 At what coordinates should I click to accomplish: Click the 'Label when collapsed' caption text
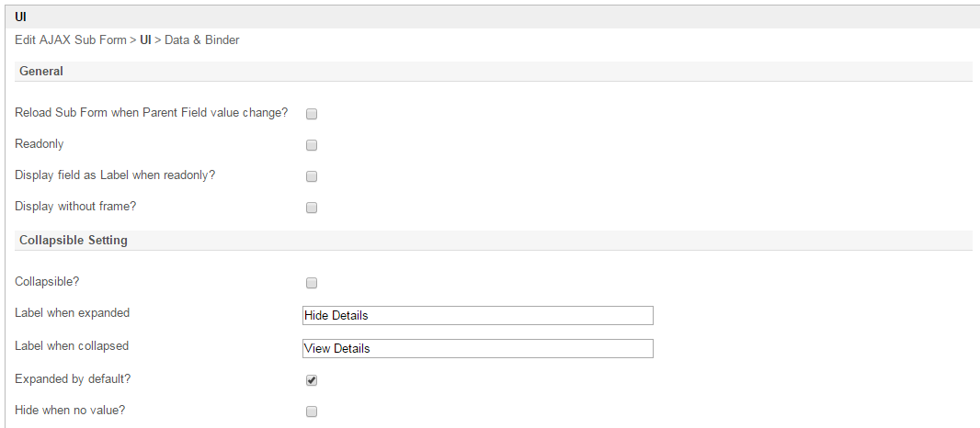72,346
